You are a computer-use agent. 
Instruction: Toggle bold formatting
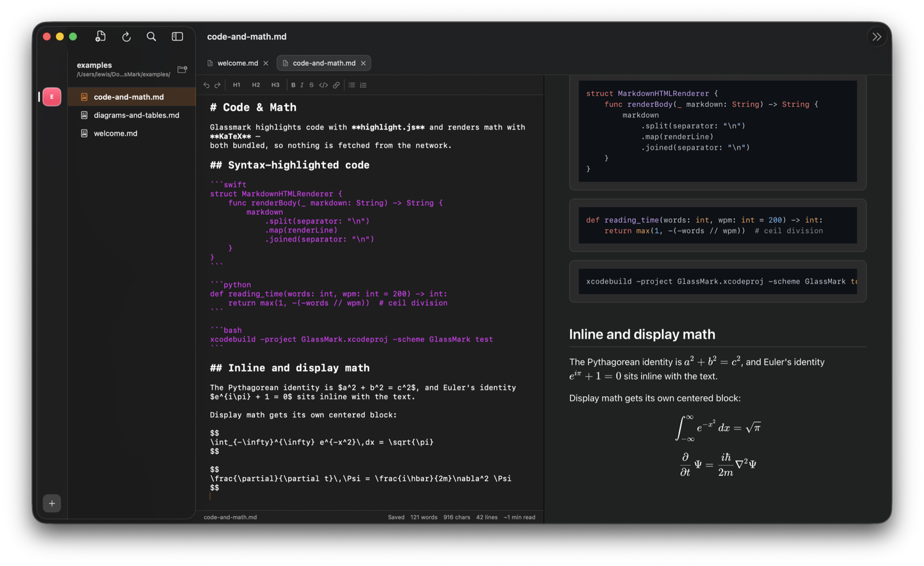click(293, 85)
